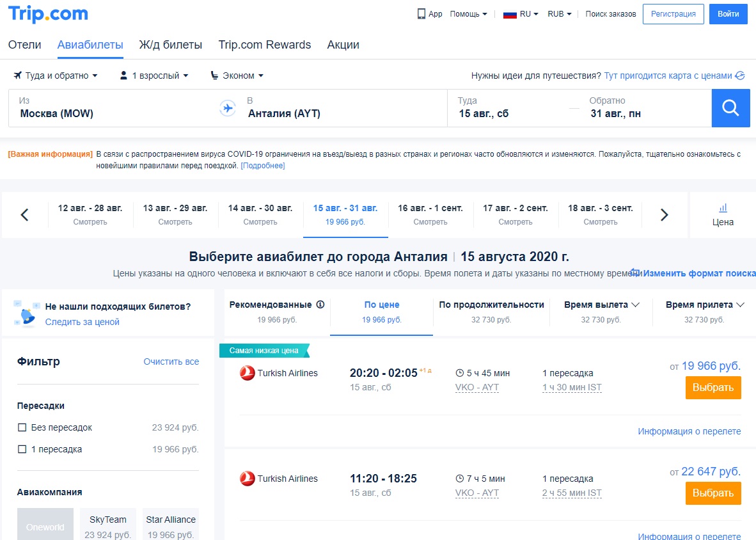This screenshot has height=540, width=756.
Task: Open the Отели tab
Action: 24,45
